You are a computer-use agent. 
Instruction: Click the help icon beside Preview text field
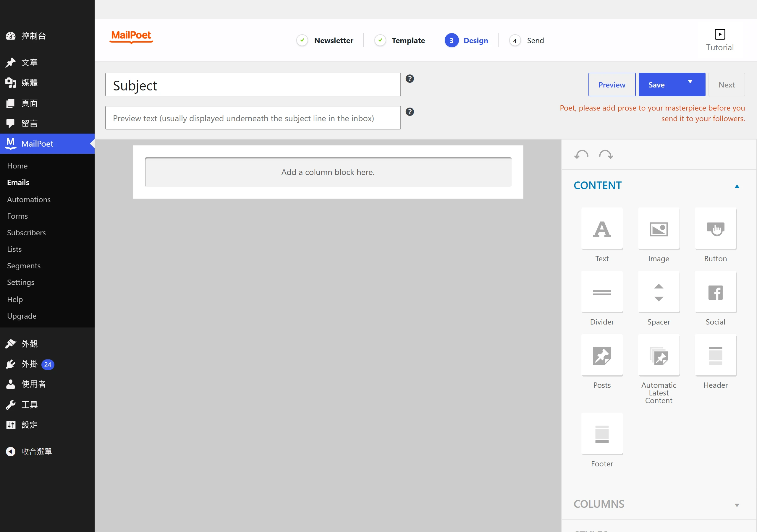click(x=410, y=112)
